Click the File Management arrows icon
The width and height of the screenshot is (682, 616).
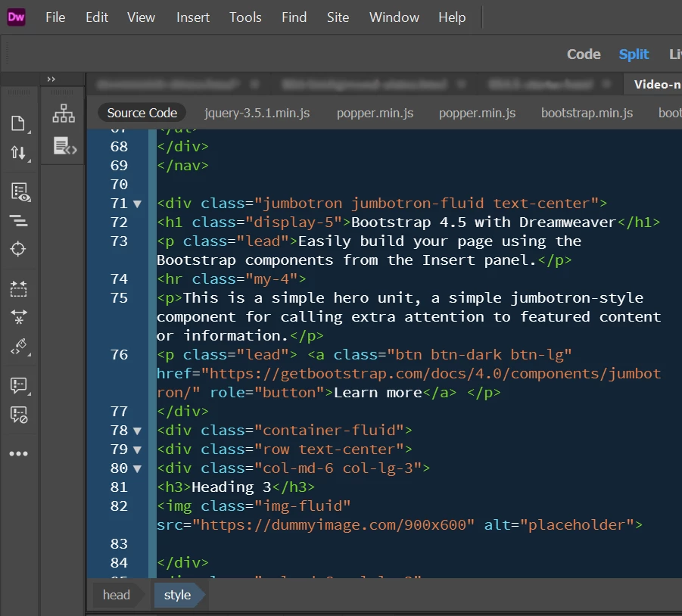(18, 153)
